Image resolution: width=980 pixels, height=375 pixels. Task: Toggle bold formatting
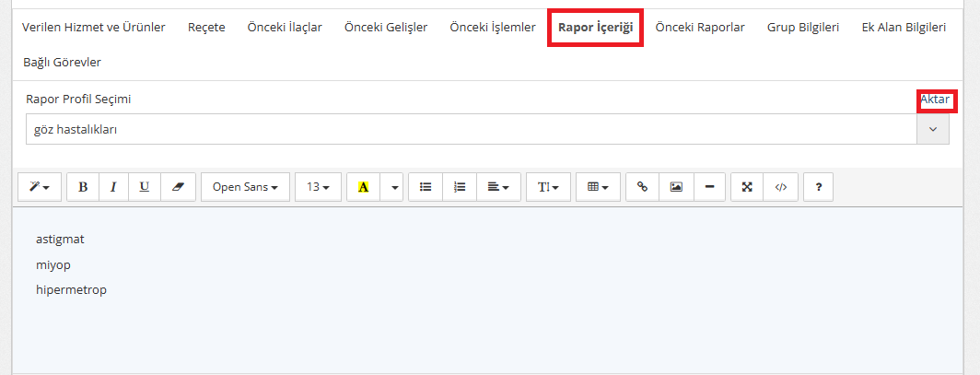[83, 187]
